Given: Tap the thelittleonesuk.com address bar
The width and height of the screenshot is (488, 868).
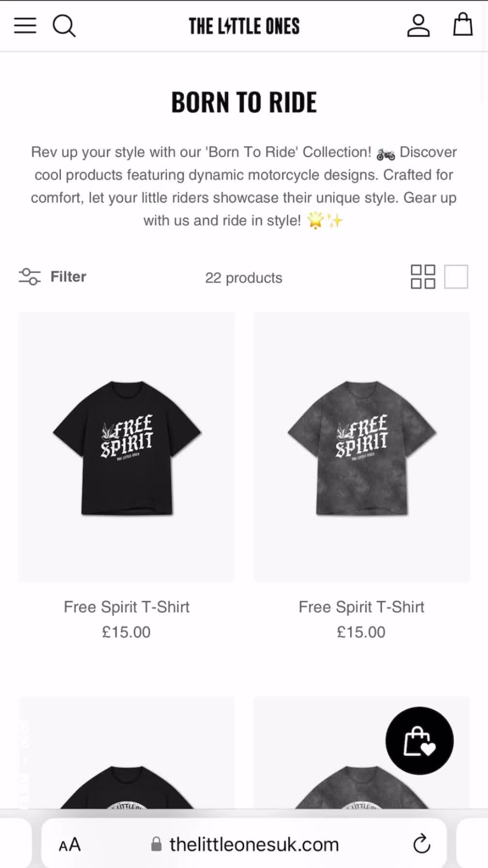Looking at the screenshot, I should click(x=244, y=843).
